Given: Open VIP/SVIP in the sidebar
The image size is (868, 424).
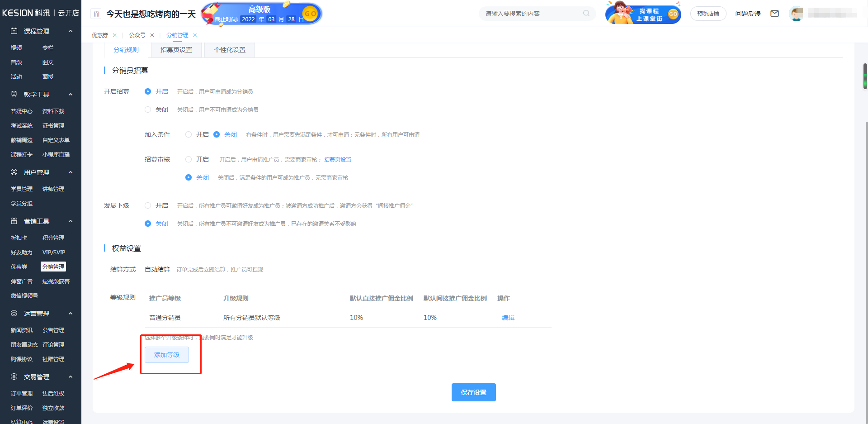Looking at the screenshot, I should point(54,252).
